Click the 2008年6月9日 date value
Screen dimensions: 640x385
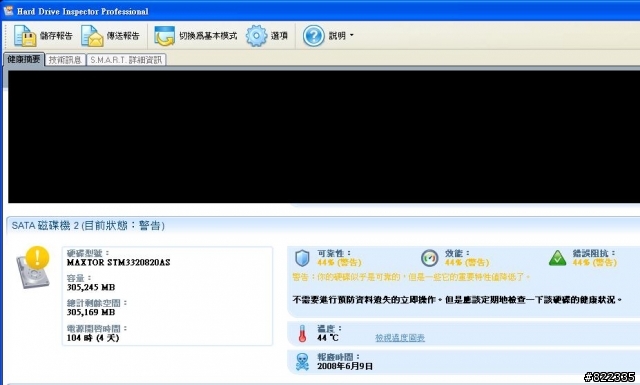pos(345,366)
